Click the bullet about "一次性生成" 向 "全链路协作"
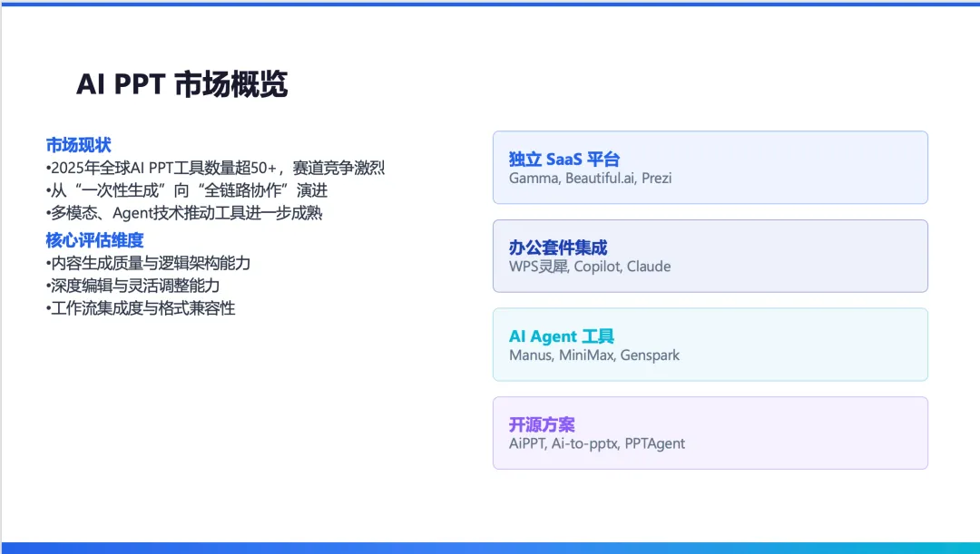The height and width of the screenshot is (554, 980). pos(187,190)
